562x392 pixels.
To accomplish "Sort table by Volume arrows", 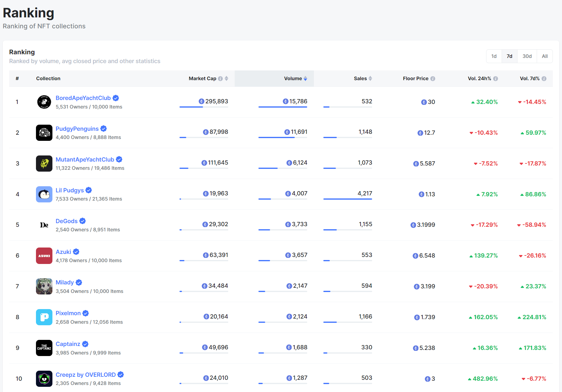I will 305,79.
